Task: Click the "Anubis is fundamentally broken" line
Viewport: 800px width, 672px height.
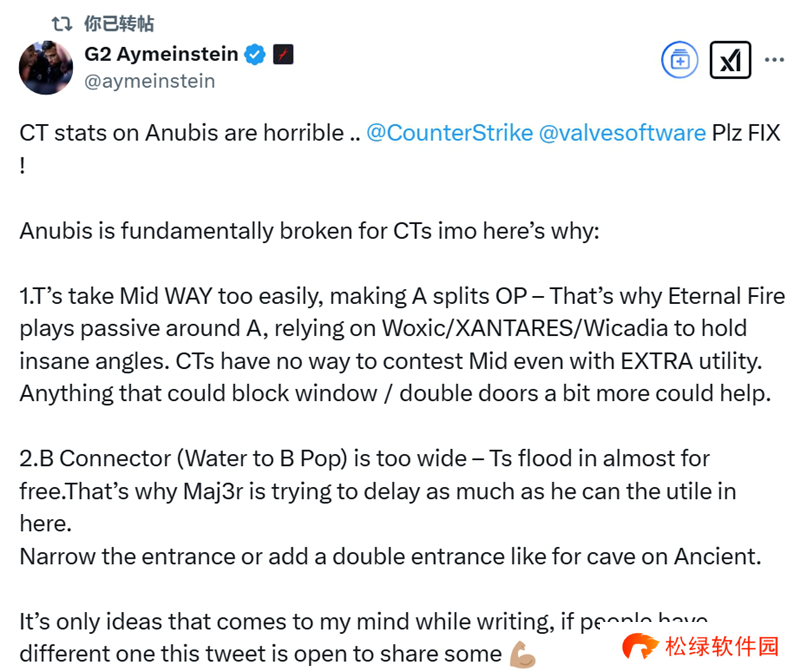Action: click(310, 231)
